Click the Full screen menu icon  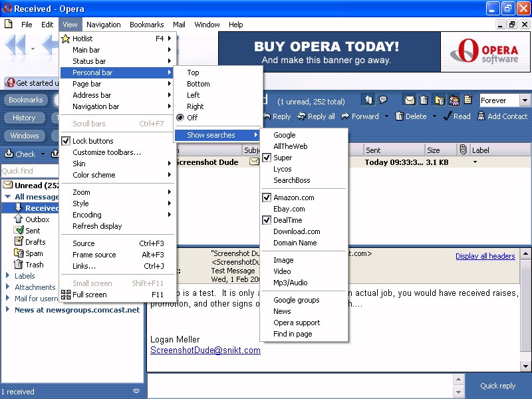(x=66, y=295)
